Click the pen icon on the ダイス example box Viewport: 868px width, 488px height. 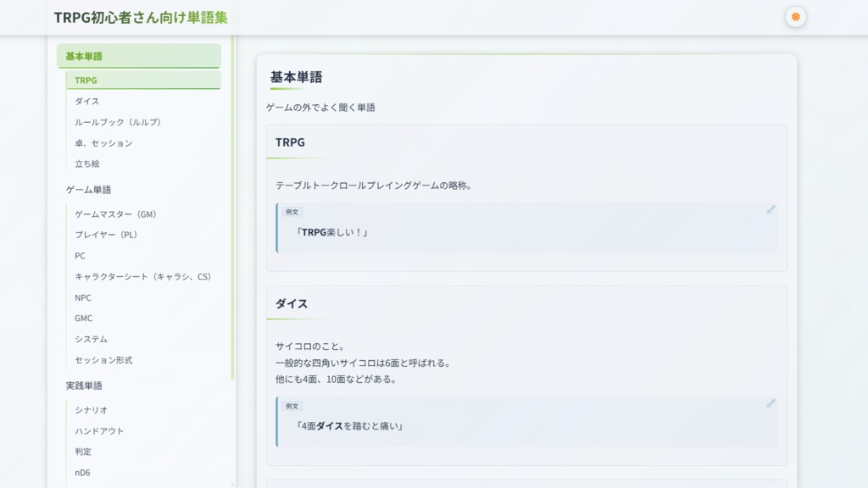pos(770,405)
